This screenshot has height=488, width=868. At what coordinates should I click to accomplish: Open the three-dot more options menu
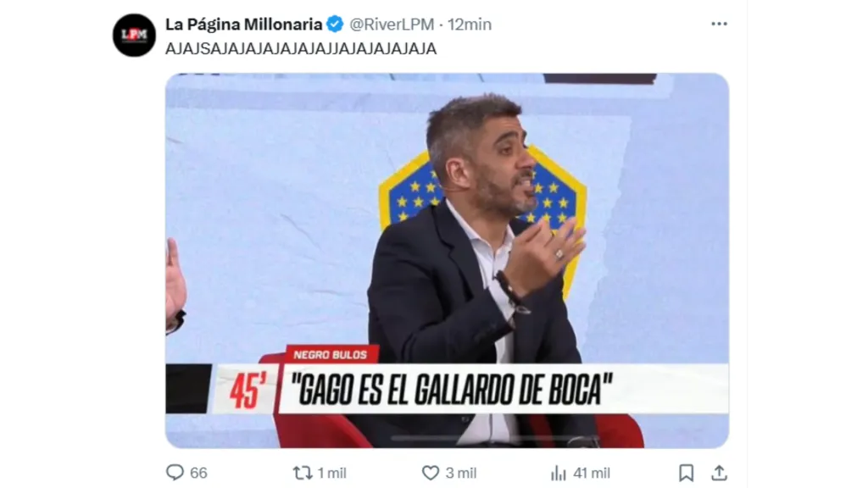719,24
